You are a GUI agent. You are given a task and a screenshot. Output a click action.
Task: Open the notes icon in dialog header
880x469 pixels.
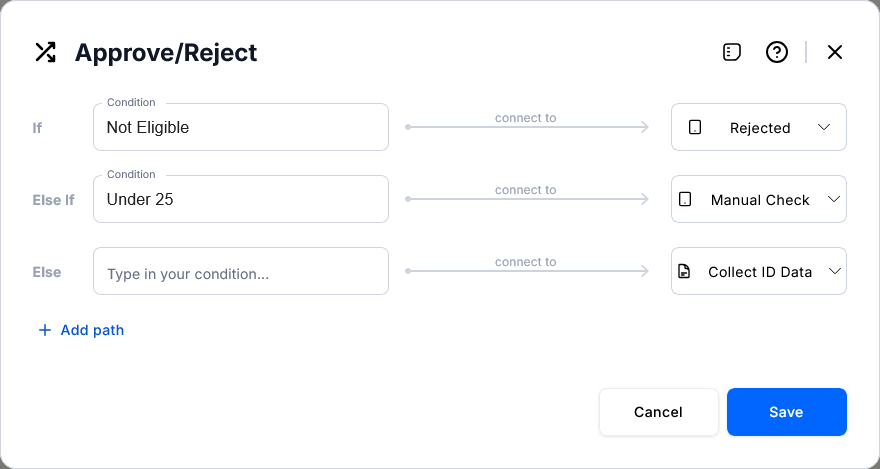(x=732, y=52)
